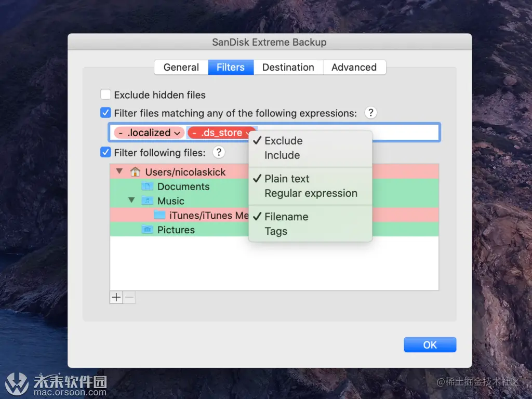Add a file with the plus button

click(x=116, y=298)
